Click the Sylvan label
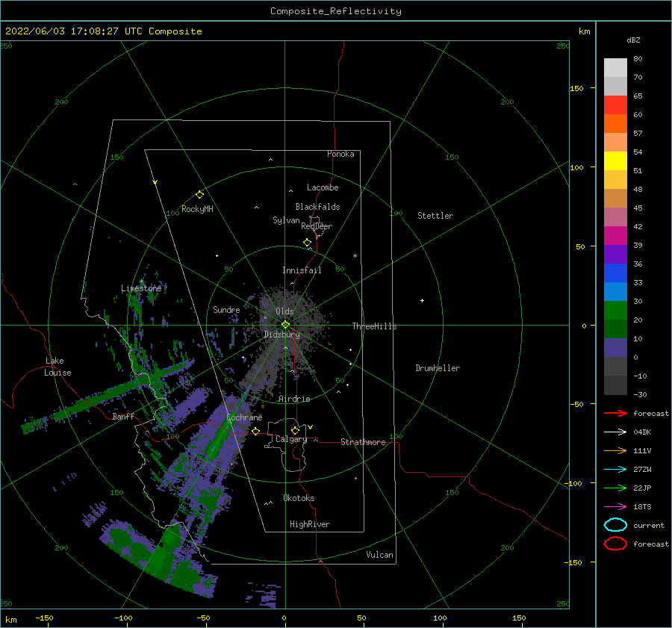672x628 pixels. (286, 220)
